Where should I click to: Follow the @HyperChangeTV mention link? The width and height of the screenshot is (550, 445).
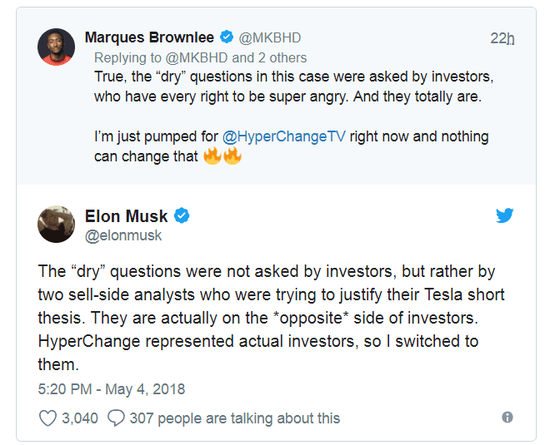[x=284, y=136]
